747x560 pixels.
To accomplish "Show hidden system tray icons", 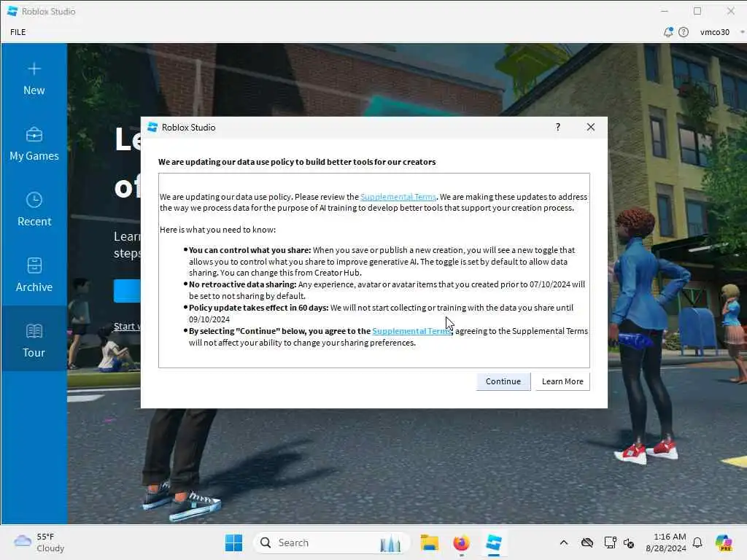I will click(564, 542).
